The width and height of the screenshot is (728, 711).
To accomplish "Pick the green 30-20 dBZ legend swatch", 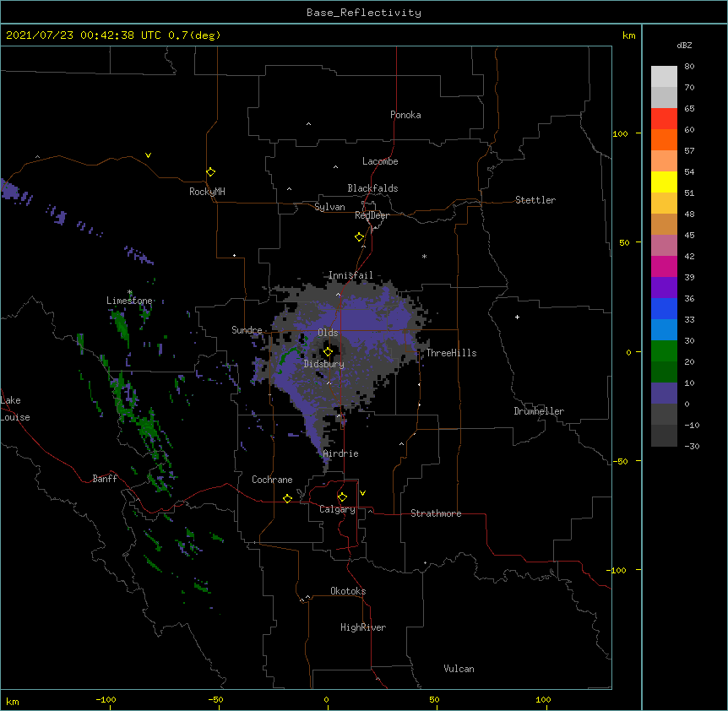I will (664, 351).
